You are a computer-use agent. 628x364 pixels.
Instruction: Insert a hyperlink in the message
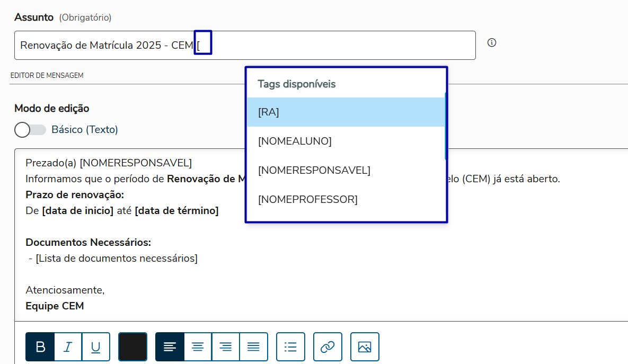[328, 347]
